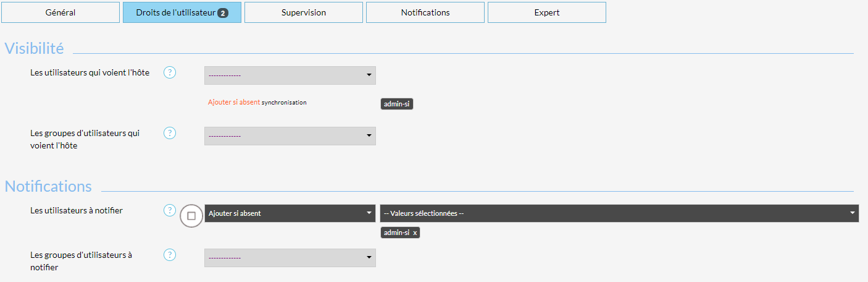Go to the Supervision tab
Image resolution: width=868 pixels, height=282 pixels.
click(303, 12)
